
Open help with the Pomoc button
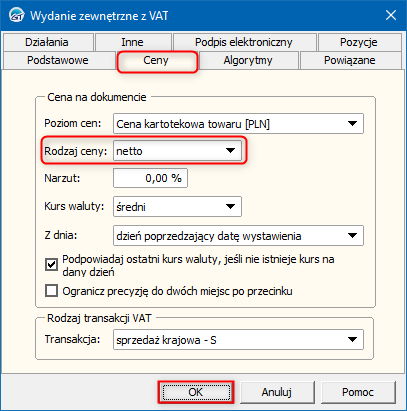[x=358, y=392]
